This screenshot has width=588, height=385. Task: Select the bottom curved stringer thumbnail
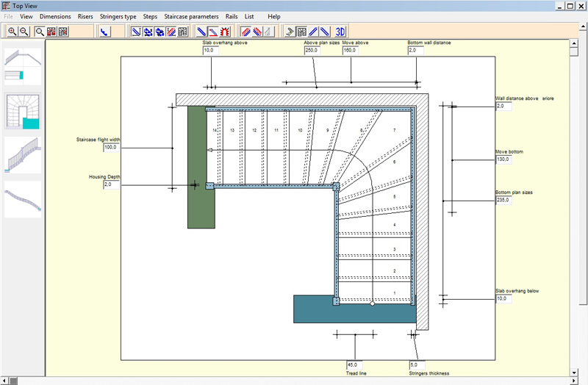pos(22,198)
